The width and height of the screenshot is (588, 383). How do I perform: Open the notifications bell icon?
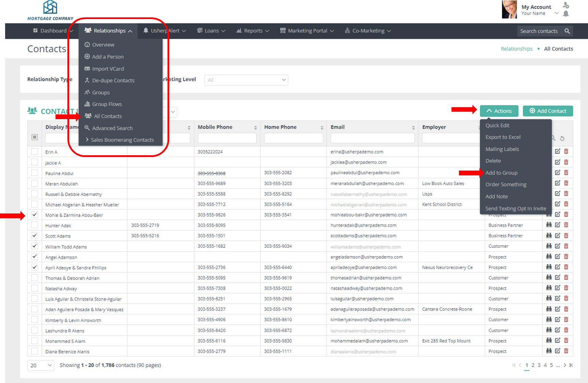pos(566,14)
